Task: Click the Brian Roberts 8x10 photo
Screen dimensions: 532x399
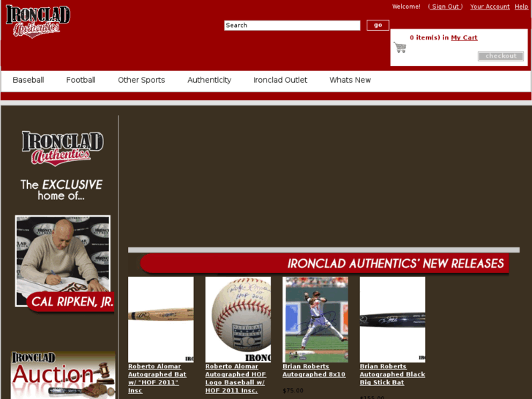Action: click(315, 319)
